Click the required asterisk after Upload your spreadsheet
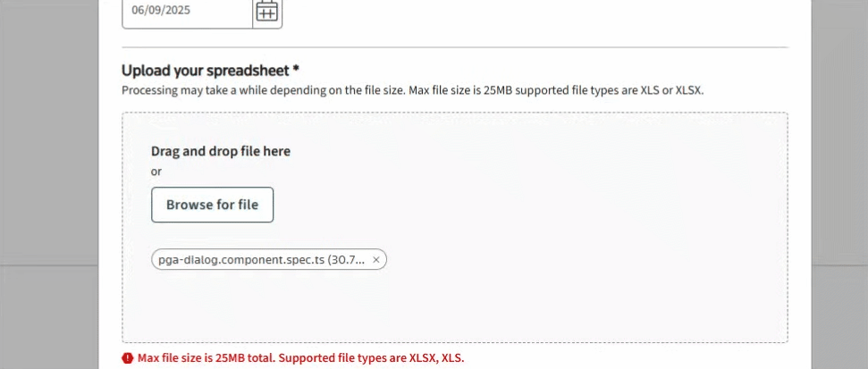The height and width of the screenshot is (369, 868). [296, 70]
